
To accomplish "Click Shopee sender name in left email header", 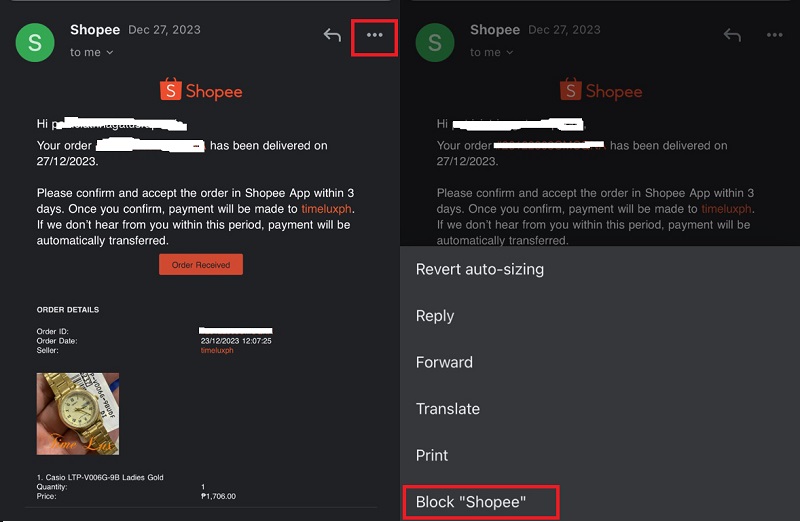I will point(95,30).
